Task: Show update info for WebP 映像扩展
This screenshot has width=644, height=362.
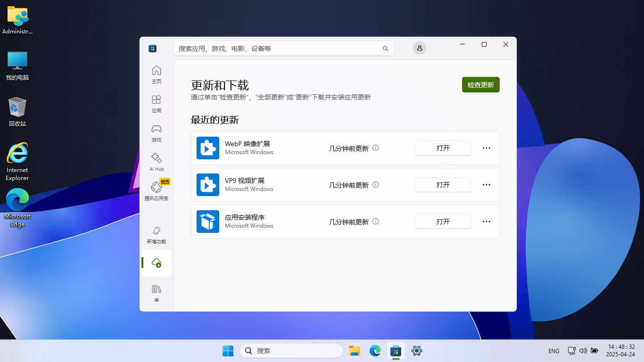Action: (x=376, y=148)
